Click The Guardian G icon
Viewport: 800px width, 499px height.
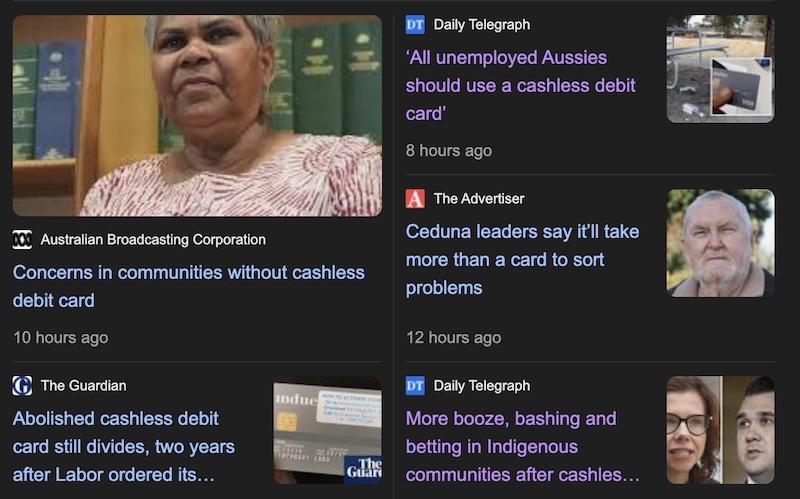22,386
